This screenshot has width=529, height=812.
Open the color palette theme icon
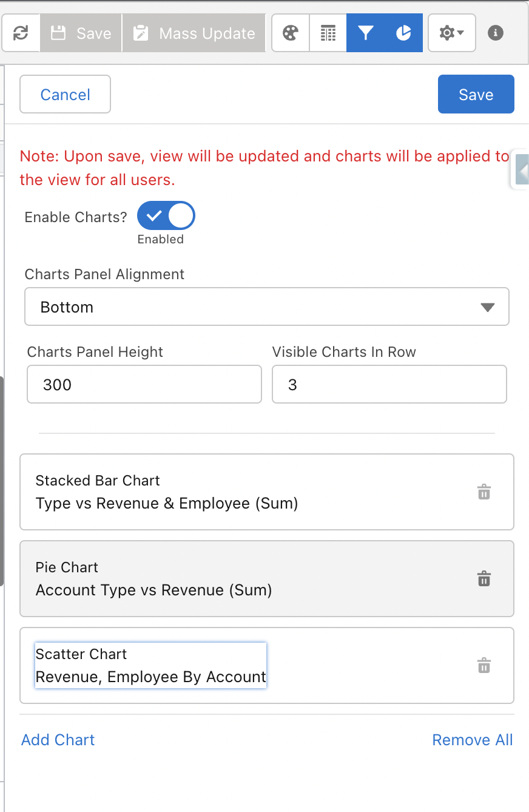[291, 33]
